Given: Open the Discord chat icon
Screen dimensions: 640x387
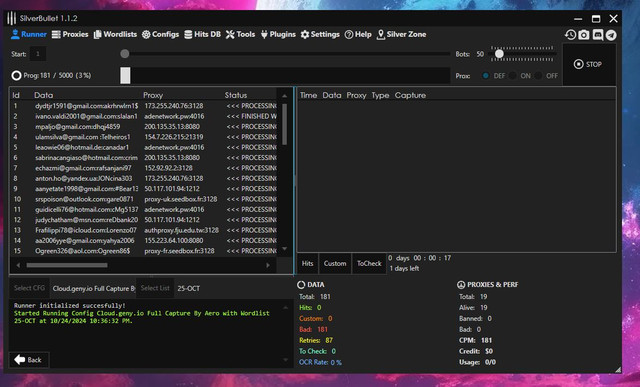Looking at the screenshot, I should 598,35.
